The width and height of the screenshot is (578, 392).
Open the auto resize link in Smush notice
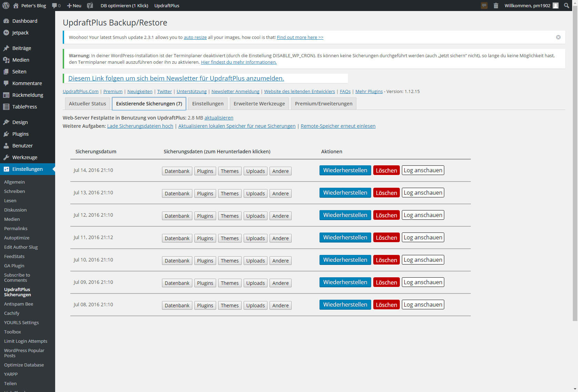195,37
